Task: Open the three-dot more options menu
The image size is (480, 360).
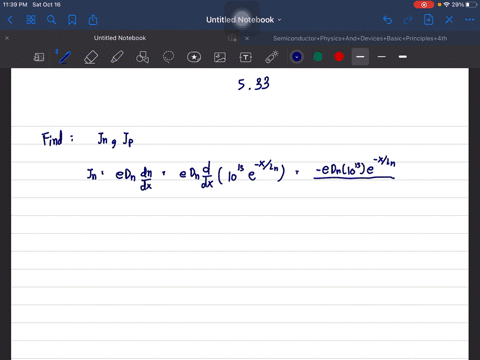Action: point(470,20)
